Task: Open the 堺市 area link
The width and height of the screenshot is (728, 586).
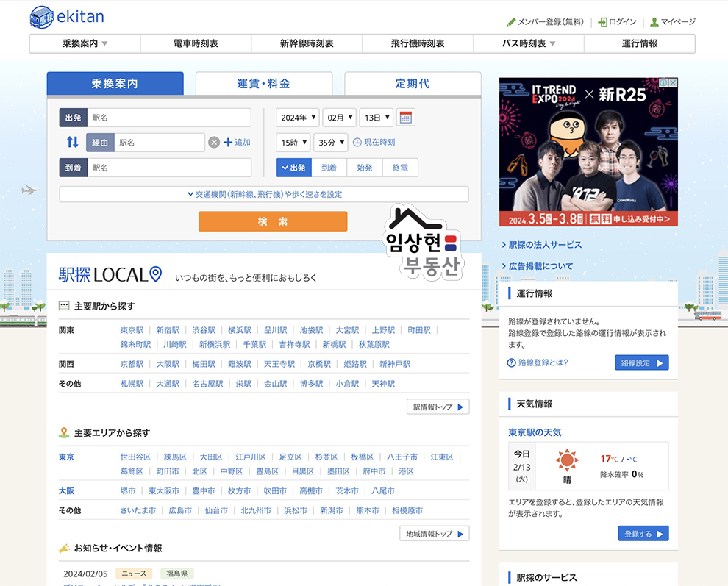Action: tap(128, 491)
